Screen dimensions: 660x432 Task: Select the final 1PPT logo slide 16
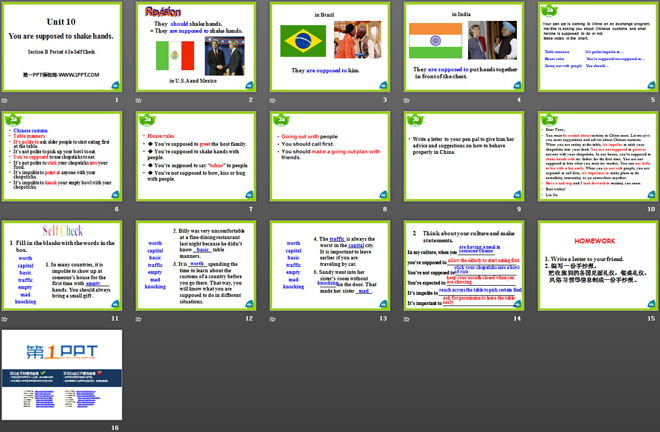click(63, 374)
